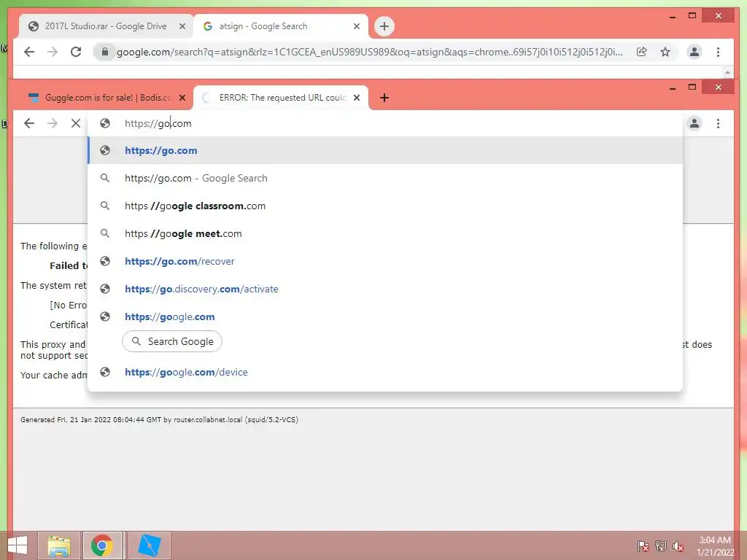Click scrollbar up arrow in rear window
Viewport: 747px width, 560px height.
727,72
